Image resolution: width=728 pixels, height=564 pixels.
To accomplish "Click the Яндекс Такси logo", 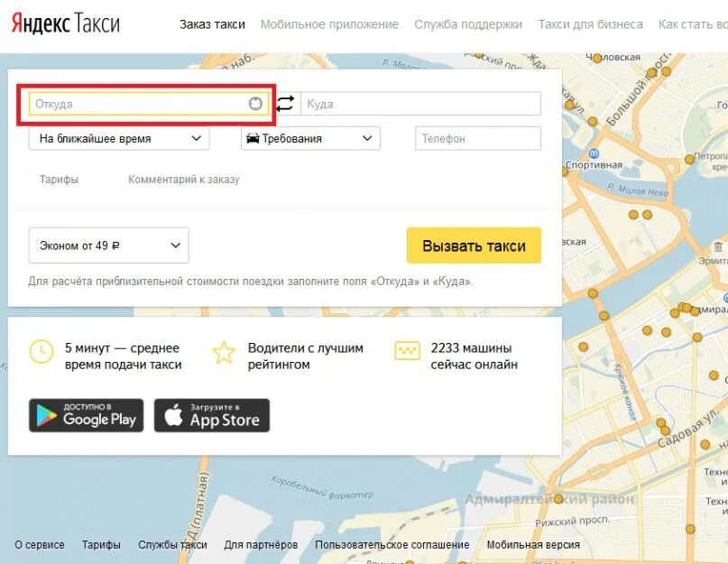I will pyautogui.click(x=66, y=23).
